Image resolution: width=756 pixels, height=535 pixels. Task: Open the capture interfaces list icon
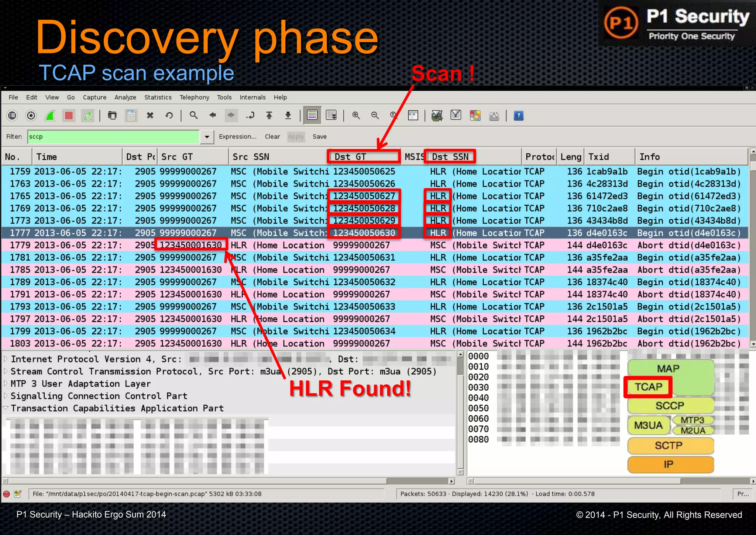click(x=12, y=116)
